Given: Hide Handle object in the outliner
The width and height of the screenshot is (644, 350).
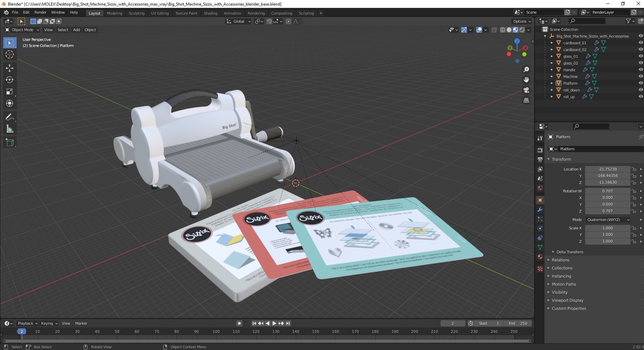Looking at the screenshot, I should (x=641, y=70).
